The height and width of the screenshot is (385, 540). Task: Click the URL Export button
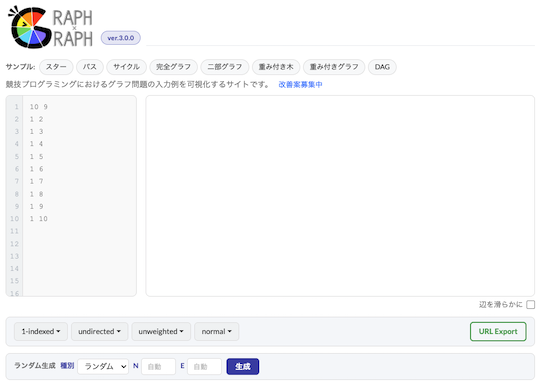click(x=498, y=332)
